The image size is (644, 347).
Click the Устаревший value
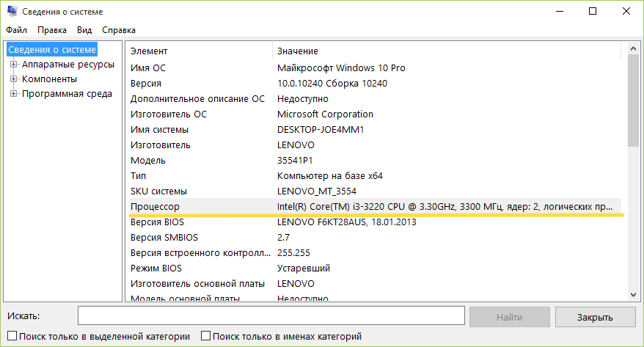pos(304,269)
